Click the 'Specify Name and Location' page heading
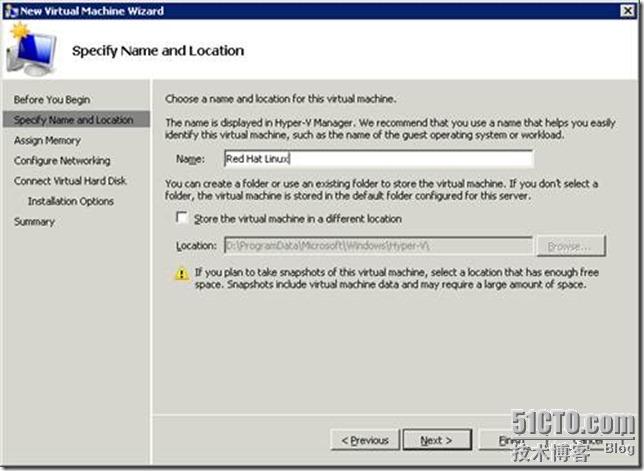This screenshot has width=644, height=471. tap(158, 51)
